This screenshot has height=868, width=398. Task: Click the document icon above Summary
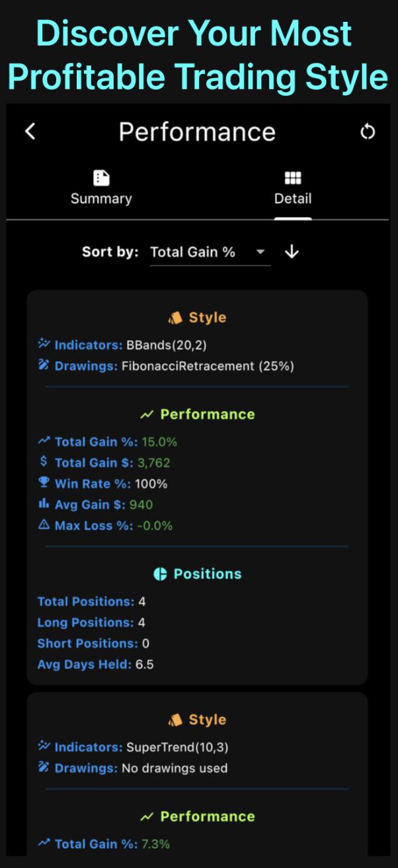click(101, 177)
